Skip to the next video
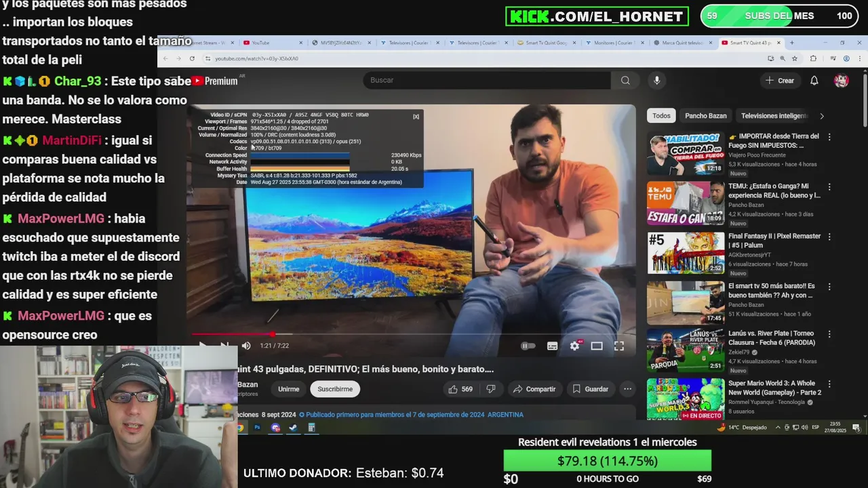This screenshot has width=868, height=488. click(x=224, y=346)
